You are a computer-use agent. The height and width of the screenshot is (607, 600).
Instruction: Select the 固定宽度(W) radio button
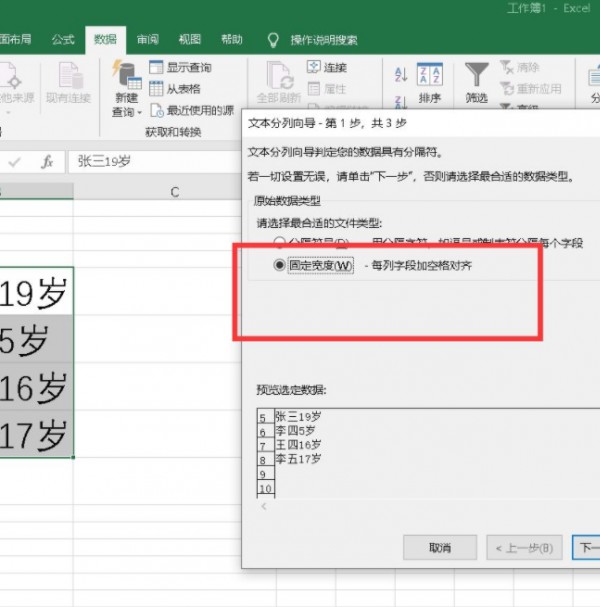pyautogui.click(x=279, y=265)
